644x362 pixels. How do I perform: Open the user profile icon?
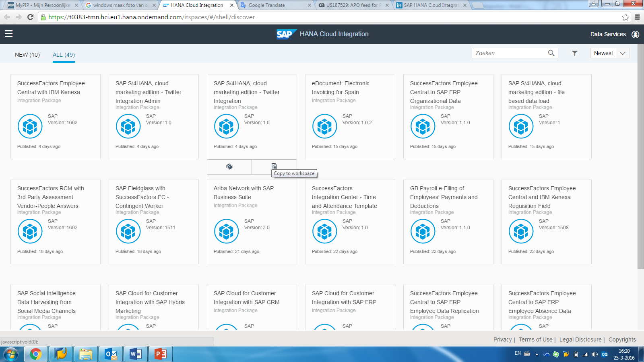click(x=636, y=35)
